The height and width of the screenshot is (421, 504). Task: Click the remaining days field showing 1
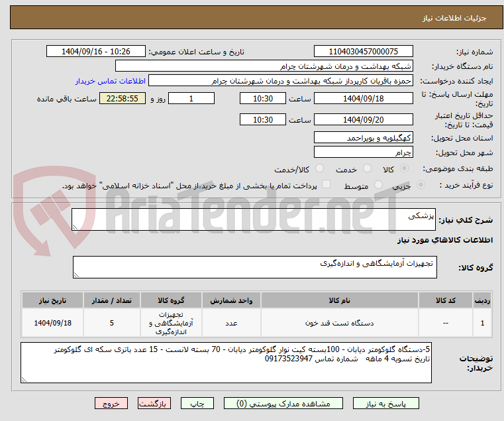[191, 99]
